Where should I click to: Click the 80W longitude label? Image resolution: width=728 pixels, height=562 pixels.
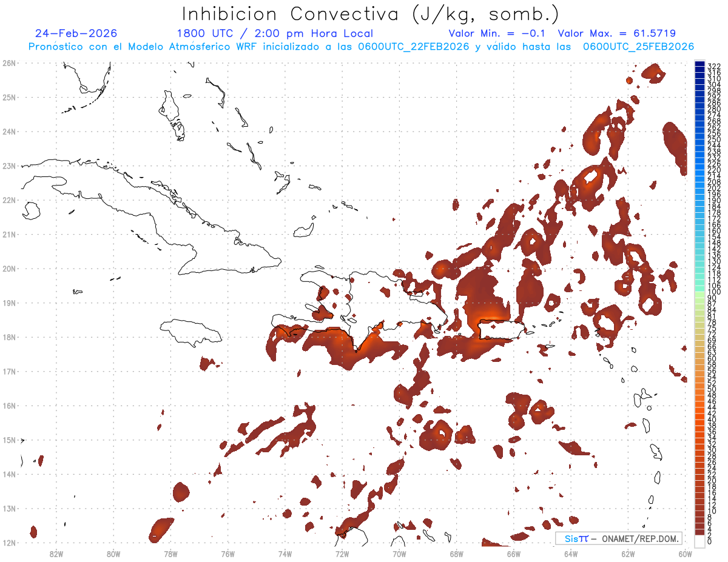[113, 553]
